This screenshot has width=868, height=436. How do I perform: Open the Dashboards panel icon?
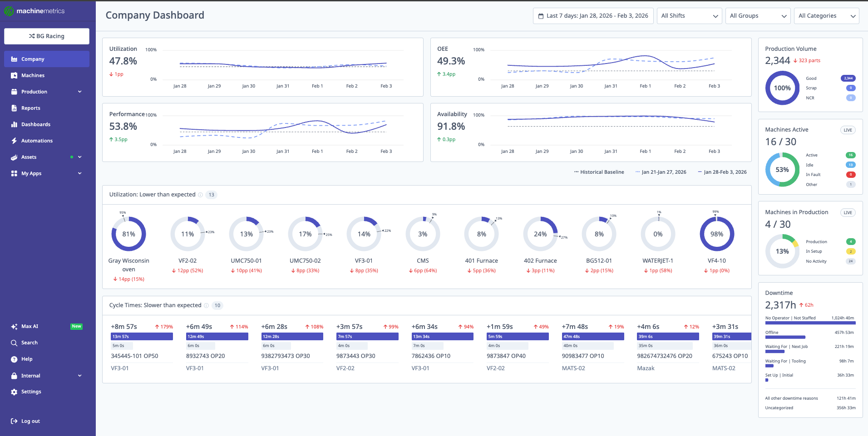(14, 124)
